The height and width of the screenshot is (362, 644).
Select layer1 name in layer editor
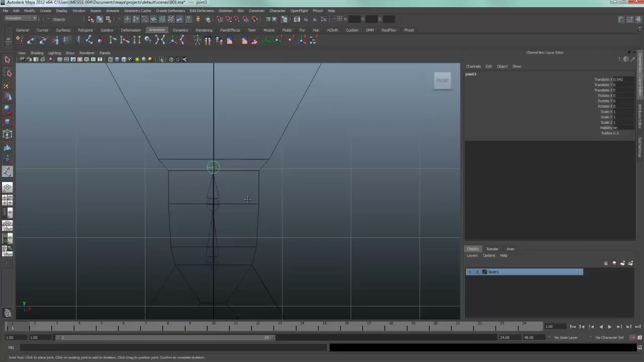point(494,272)
